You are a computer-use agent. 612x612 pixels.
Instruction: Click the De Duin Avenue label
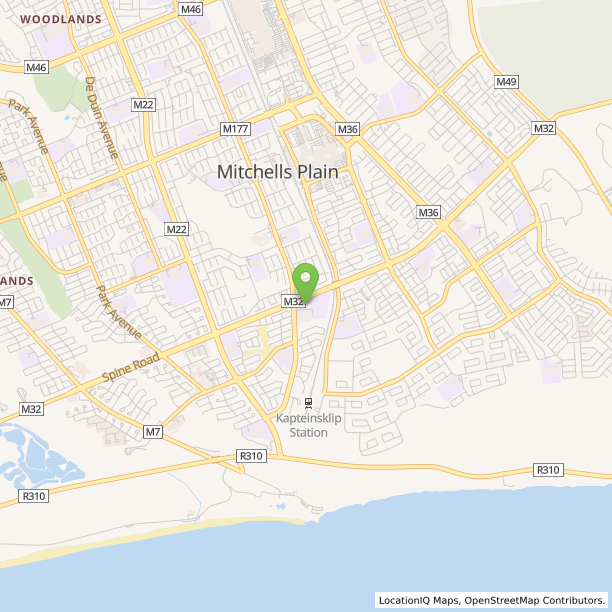pos(101,118)
